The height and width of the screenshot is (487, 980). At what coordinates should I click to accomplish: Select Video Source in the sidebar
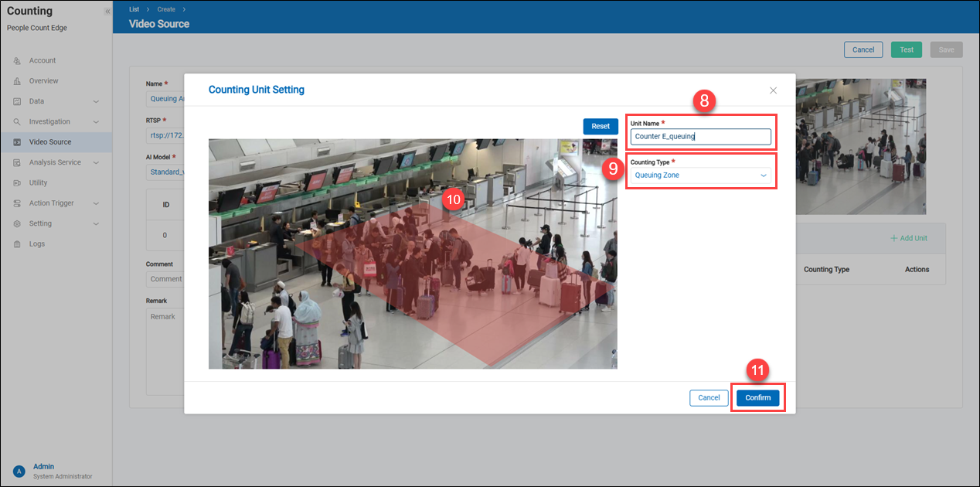point(50,142)
